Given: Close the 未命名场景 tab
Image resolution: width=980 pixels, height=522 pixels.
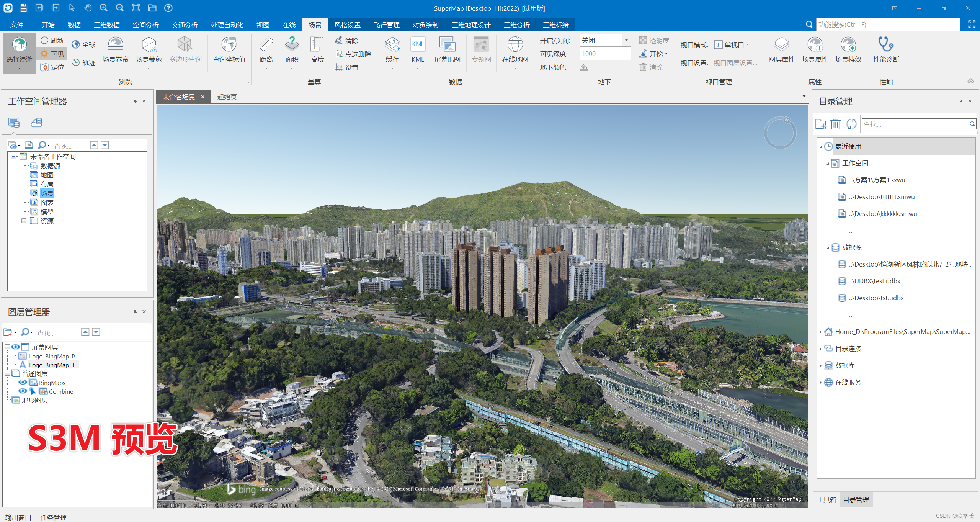Looking at the screenshot, I should pos(203,97).
